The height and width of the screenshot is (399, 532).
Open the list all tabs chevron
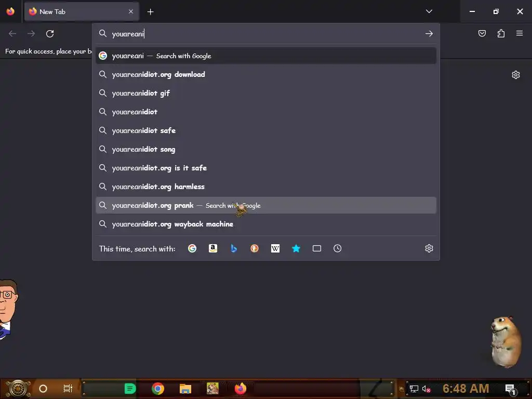click(429, 11)
